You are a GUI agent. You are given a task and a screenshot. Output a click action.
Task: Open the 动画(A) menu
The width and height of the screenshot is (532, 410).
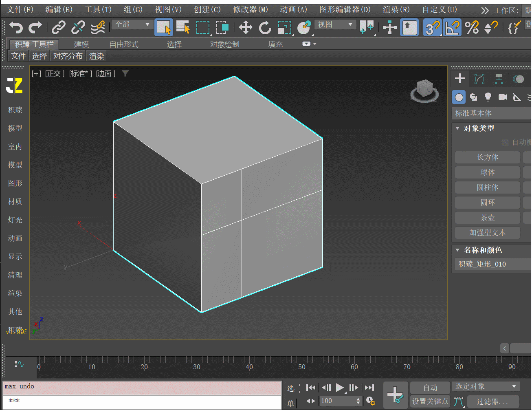tap(293, 9)
